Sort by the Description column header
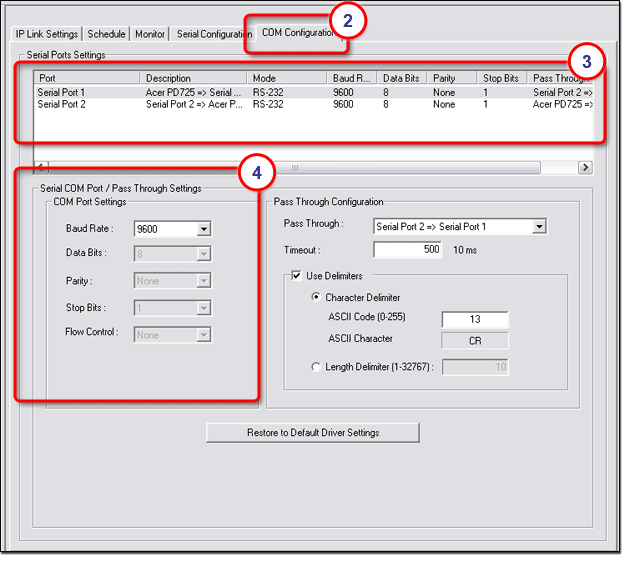 pyautogui.click(x=193, y=78)
